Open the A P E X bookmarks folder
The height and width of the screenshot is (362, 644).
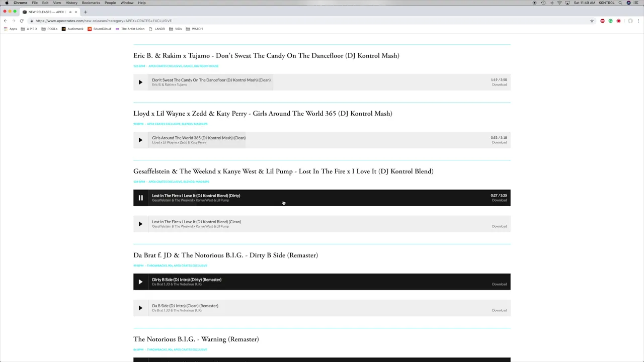coord(29,29)
